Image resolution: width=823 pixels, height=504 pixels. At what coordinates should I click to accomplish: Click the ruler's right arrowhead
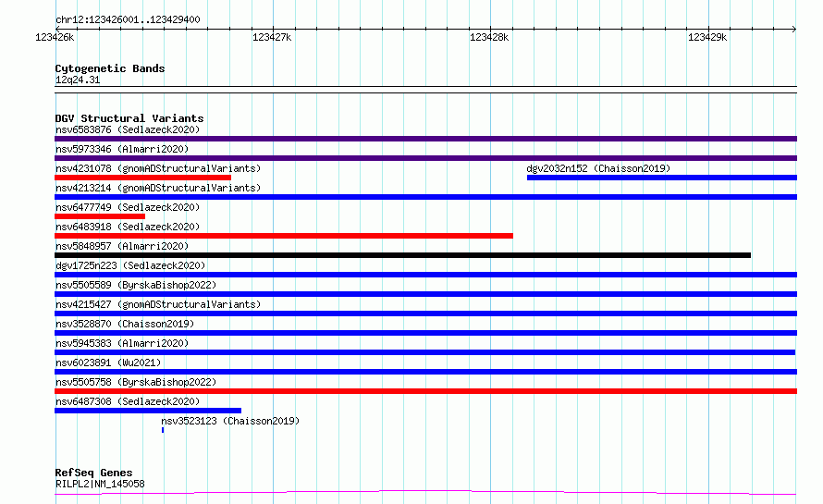click(x=794, y=29)
